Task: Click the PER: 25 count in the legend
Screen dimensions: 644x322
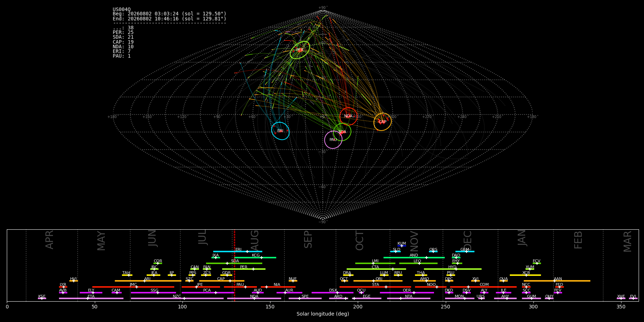Action: click(x=123, y=33)
